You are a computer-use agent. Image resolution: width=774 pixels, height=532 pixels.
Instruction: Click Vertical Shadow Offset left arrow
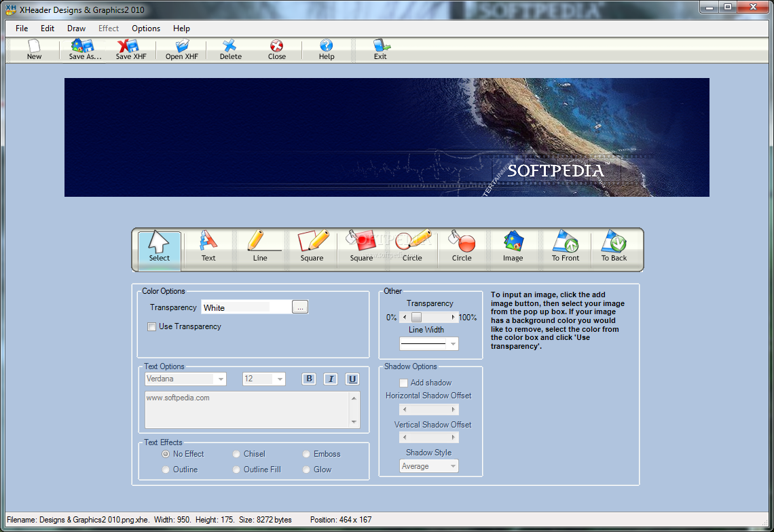coord(405,437)
